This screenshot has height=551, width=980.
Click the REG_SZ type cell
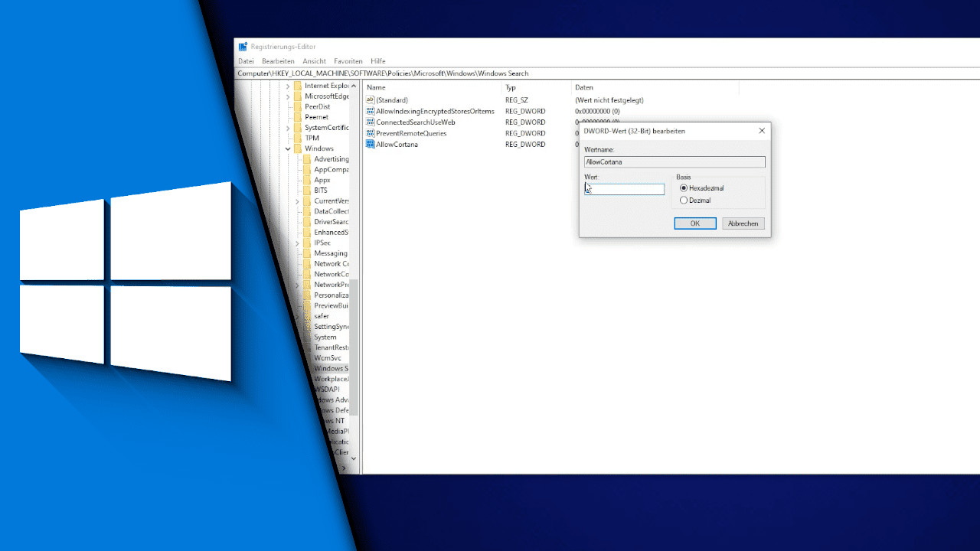517,100
